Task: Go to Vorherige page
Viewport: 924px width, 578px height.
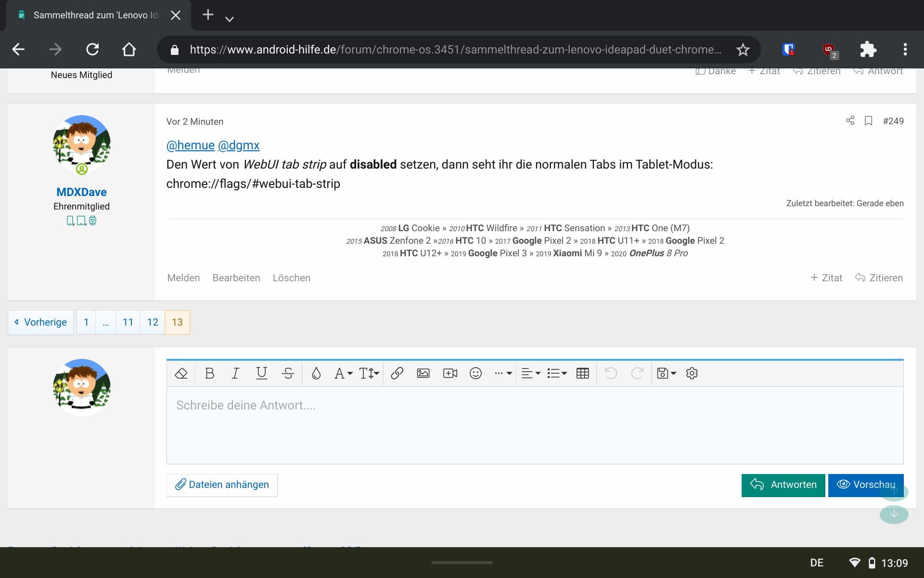Action: pos(40,322)
